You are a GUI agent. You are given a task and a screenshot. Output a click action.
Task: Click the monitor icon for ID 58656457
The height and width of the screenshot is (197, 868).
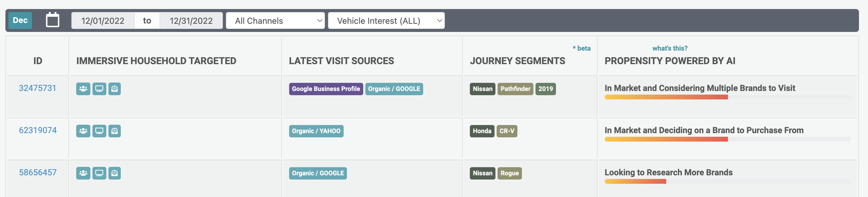click(x=99, y=173)
